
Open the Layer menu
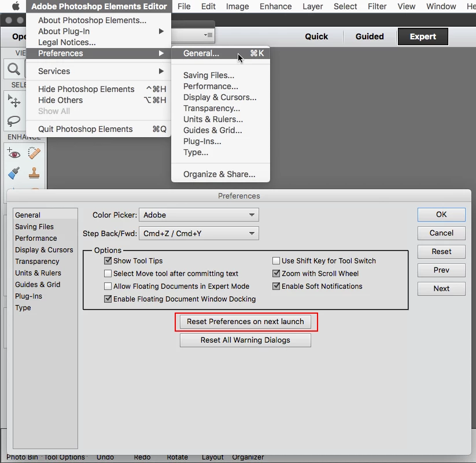tap(313, 6)
